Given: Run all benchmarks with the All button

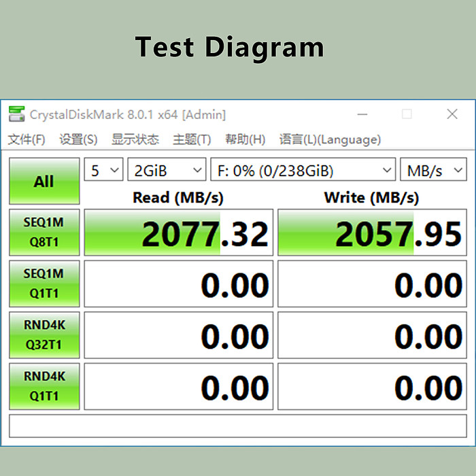Looking at the screenshot, I should [44, 181].
